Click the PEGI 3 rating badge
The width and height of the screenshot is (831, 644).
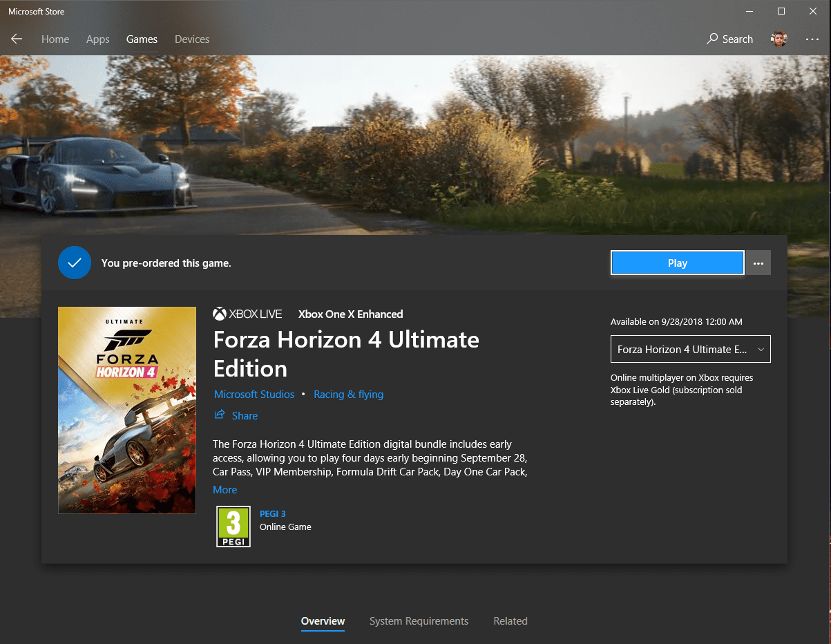[233, 527]
